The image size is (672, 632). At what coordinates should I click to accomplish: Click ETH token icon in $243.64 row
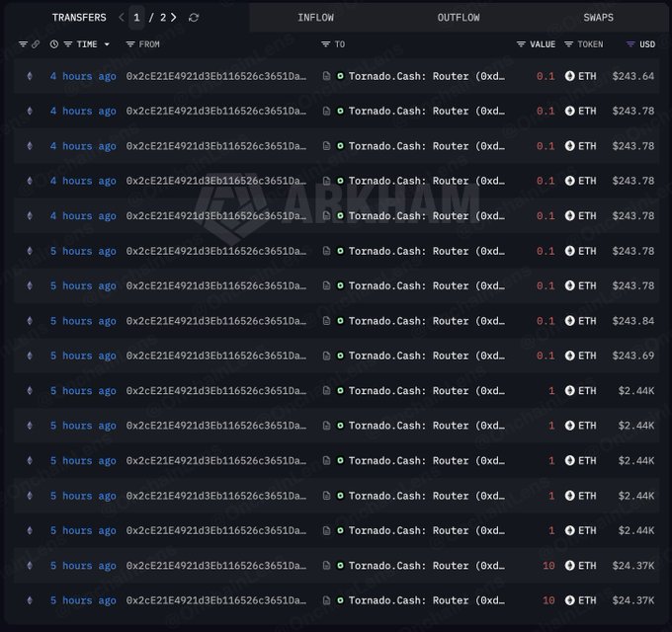pyautogui.click(x=569, y=76)
